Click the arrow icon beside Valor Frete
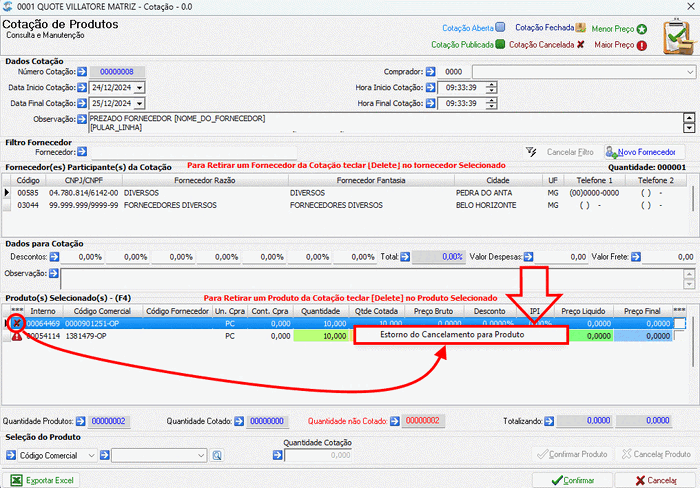The width and height of the screenshot is (700, 488). click(636, 257)
